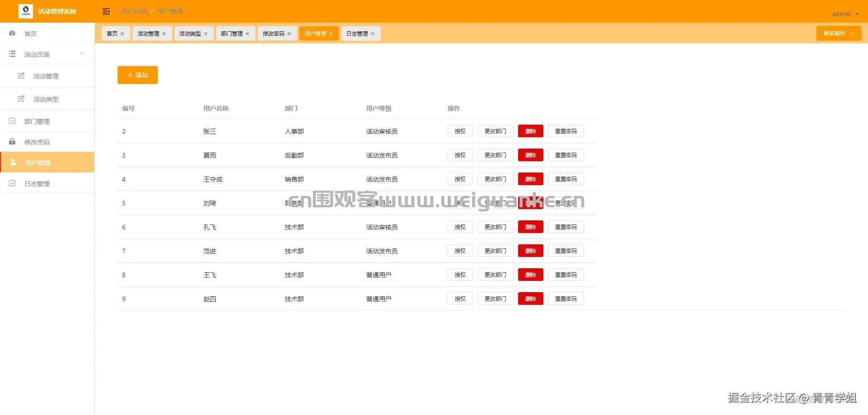868x415 pixels.
Task: Click the 后勤部 department cell
Action: [x=294, y=155]
